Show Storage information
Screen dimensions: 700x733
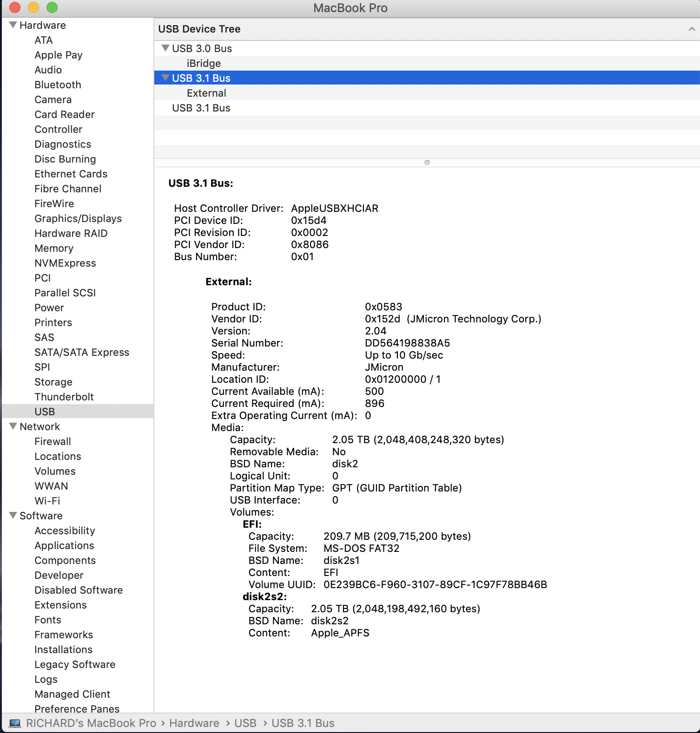[53, 382]
